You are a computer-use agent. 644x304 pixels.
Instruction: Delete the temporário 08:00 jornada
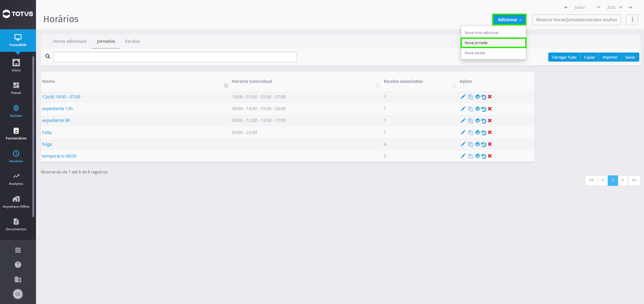click(490, 156)
